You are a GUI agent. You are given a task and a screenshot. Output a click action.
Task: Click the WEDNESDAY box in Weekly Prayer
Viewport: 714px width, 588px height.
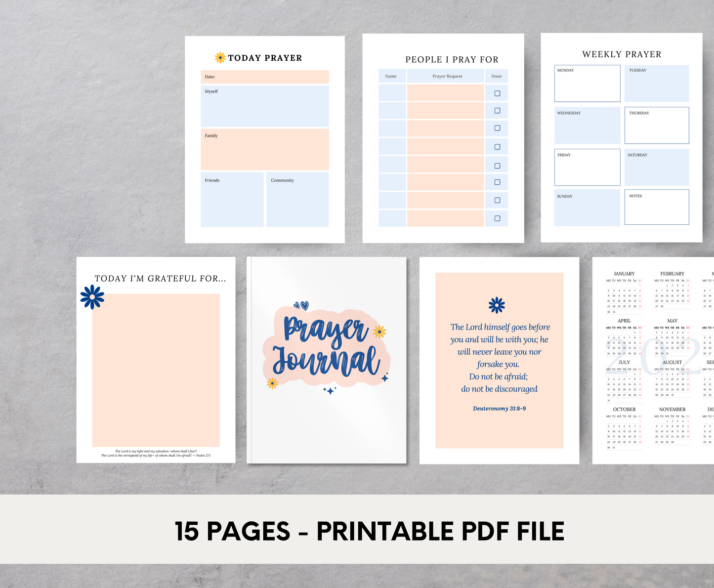tap(587, 126)
